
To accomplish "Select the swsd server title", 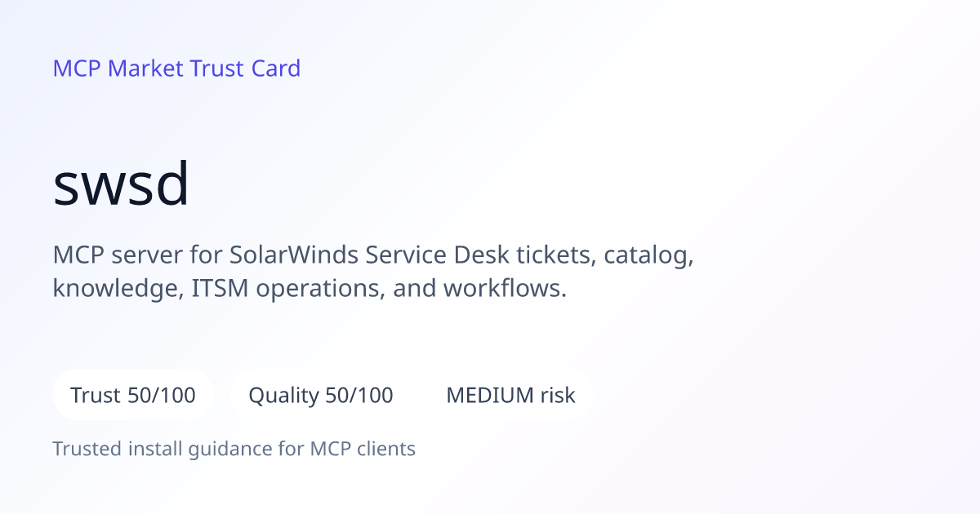I will (x=121, y=184).
